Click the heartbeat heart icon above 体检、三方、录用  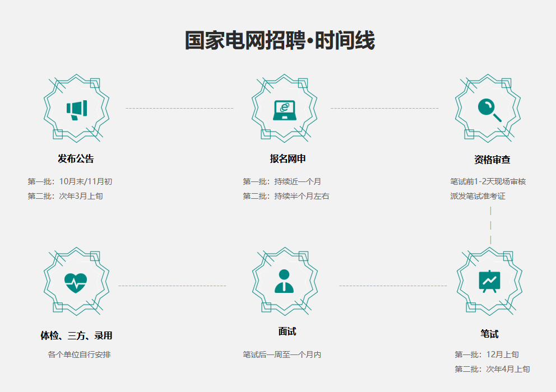point(76,283)
